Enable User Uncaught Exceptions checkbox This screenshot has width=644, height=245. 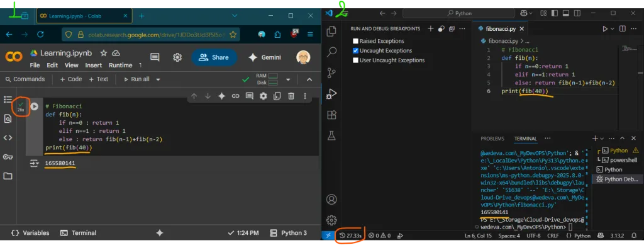point(356,60)
